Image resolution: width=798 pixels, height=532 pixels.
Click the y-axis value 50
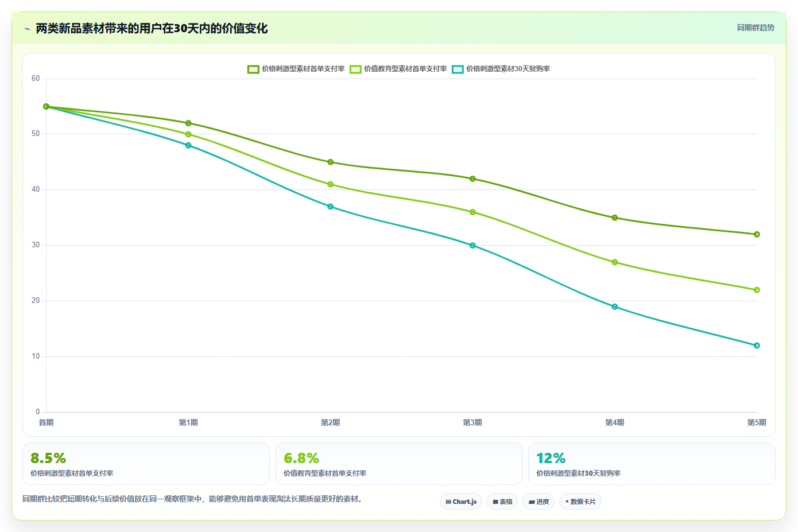pos(36,134)
